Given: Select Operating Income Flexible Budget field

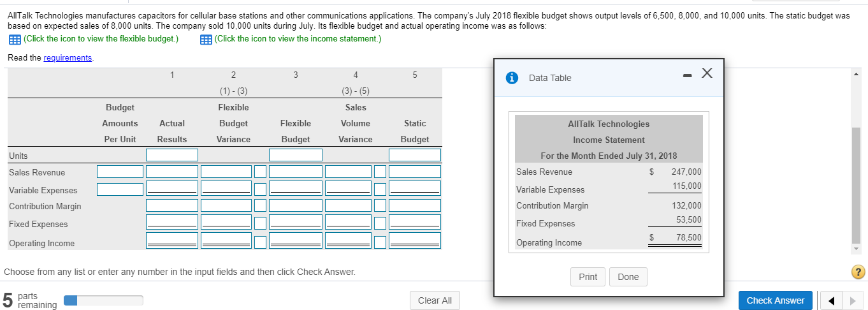Looking at the screenshot, I should 295,240.
